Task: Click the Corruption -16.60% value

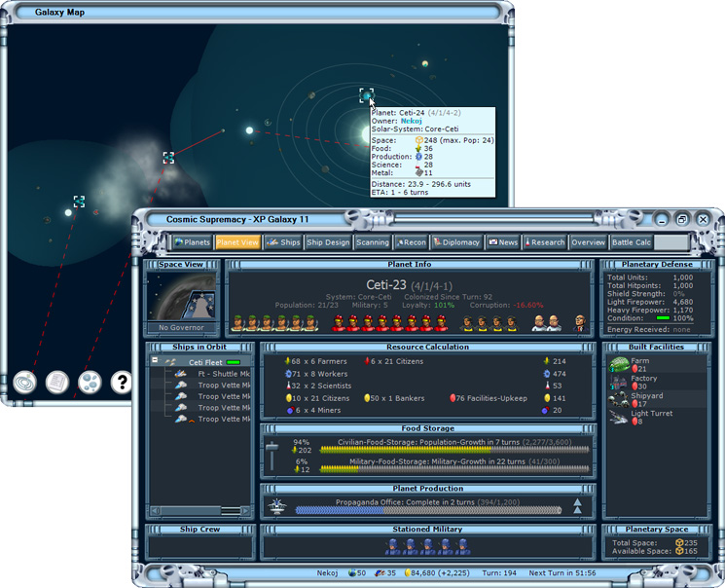Action: click(x=526, y=306)
